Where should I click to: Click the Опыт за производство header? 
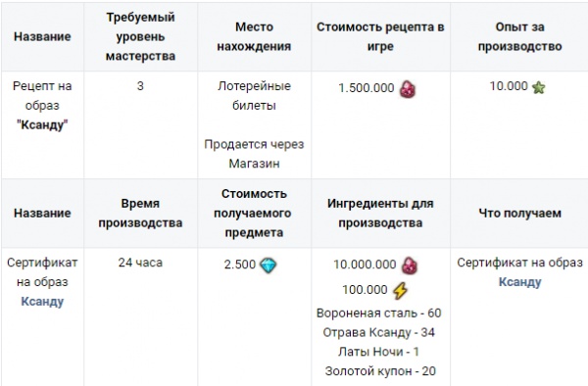point(519,36)
